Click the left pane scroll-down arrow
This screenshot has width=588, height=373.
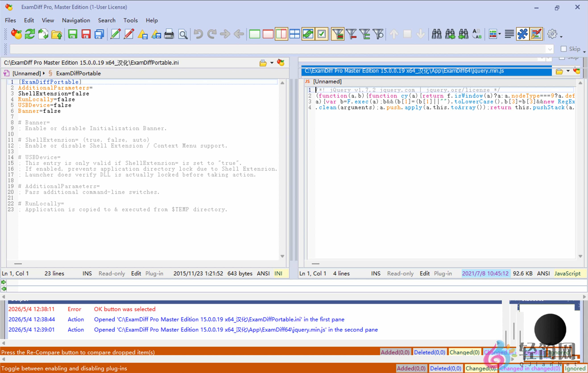click(x=282, y=256)
